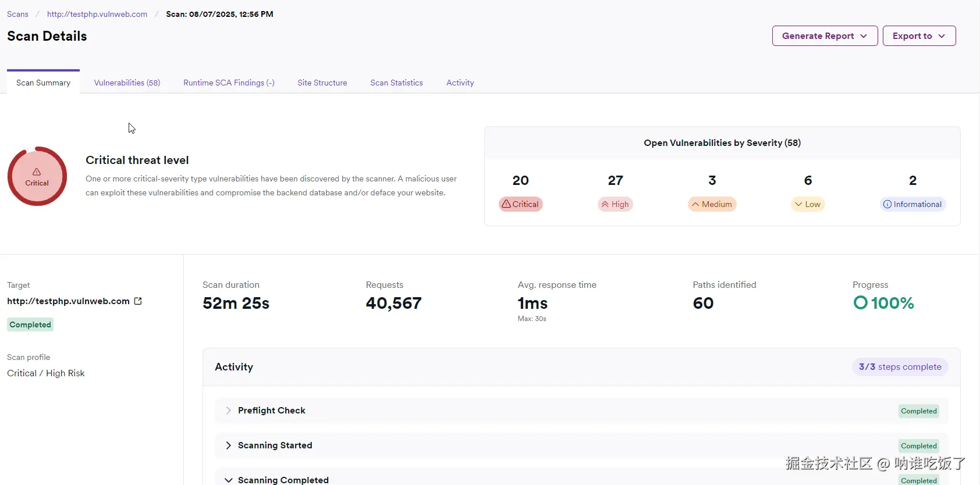Click the Open Vulnerabilities by Severity heading

[x=722, y=143]
